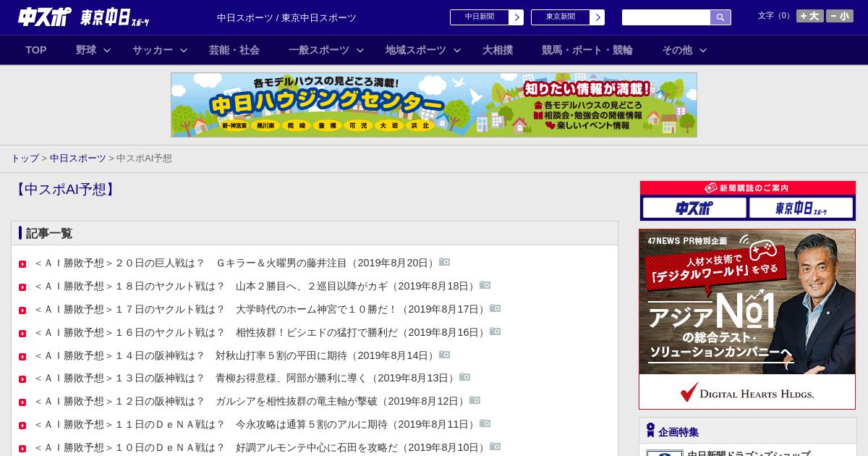Focus the site search input field
This screenshot has height=456, width=868.
tap(666, 17)
